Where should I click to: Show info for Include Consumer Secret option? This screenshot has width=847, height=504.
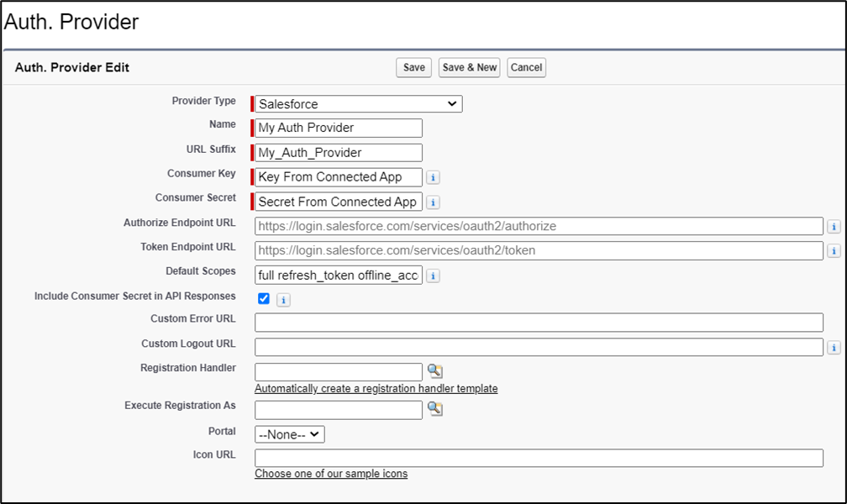click(x=284, y=300)
